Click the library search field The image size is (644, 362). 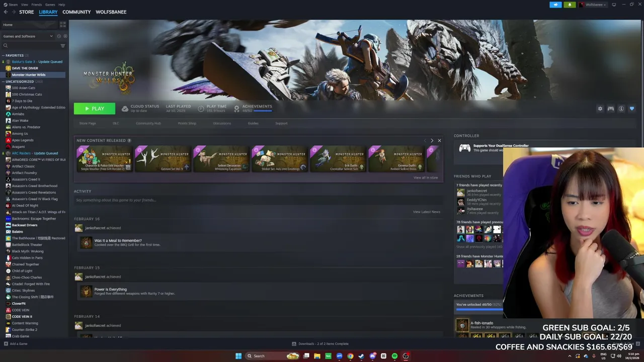30,46
